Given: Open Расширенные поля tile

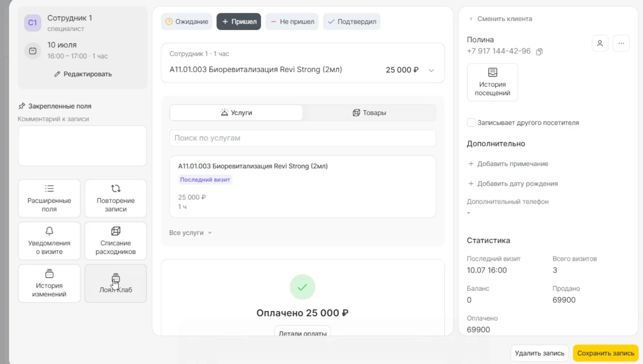Looking at the screenshot, I should [x=49, y=198].
